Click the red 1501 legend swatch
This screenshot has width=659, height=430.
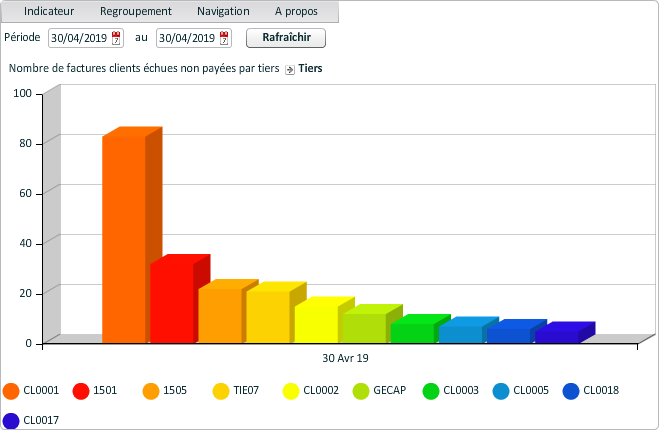pos(81,391)
